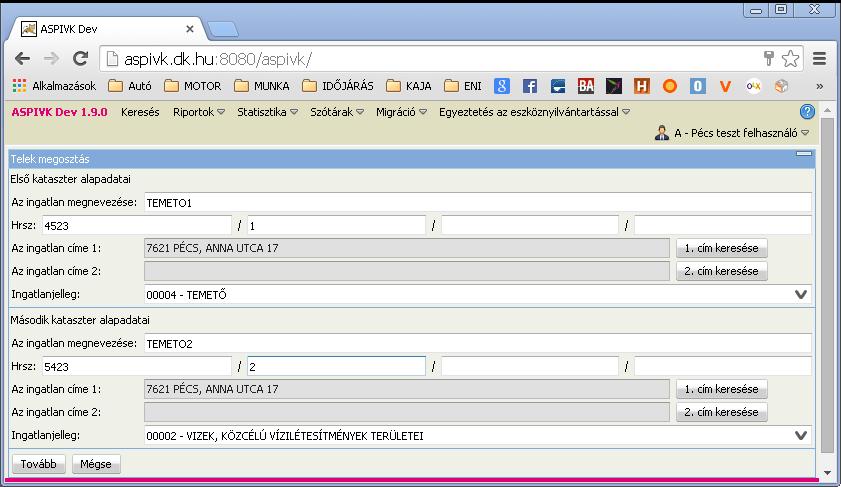
Task: Open the Chrome hamburger menu icon
Action: pos(819,58)
